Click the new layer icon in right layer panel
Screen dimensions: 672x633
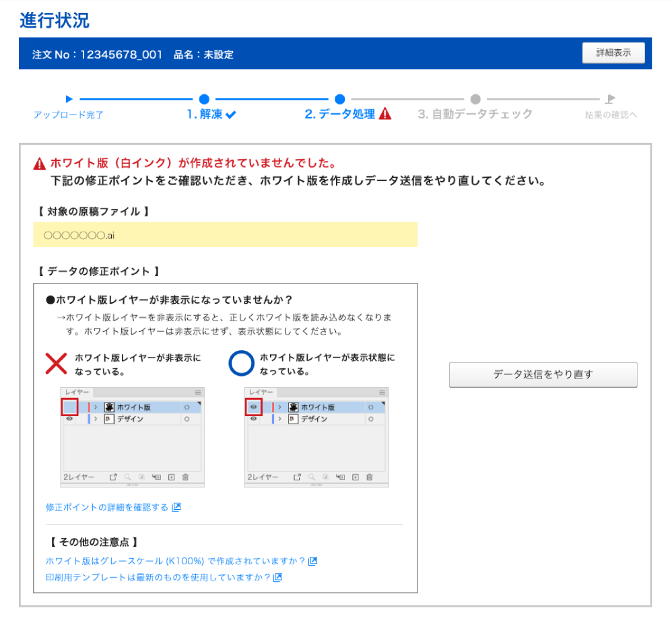click(x=355, y=477)
